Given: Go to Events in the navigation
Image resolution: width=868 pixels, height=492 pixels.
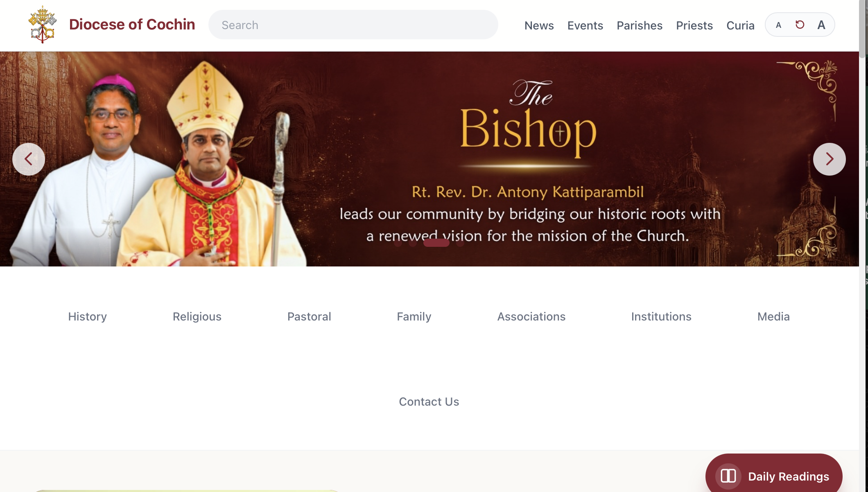Looking at the screenshot, I should coord(585,25).
